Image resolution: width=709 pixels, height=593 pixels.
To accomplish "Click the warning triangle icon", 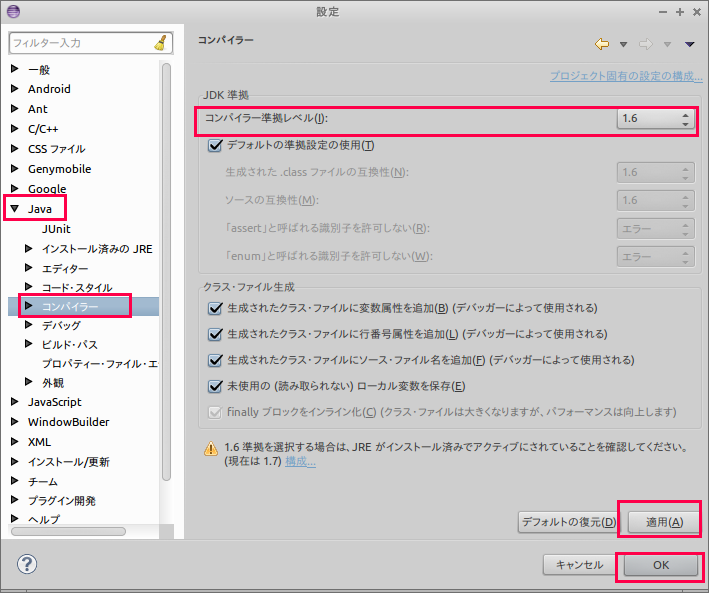I will tap(211, 448).
